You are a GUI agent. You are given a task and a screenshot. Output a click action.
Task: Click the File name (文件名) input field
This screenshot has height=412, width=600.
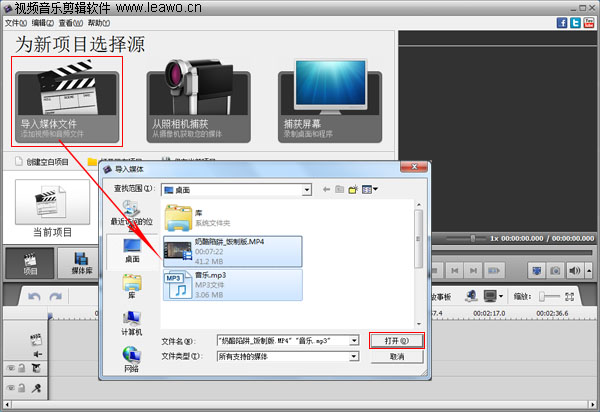pos(283,340)
